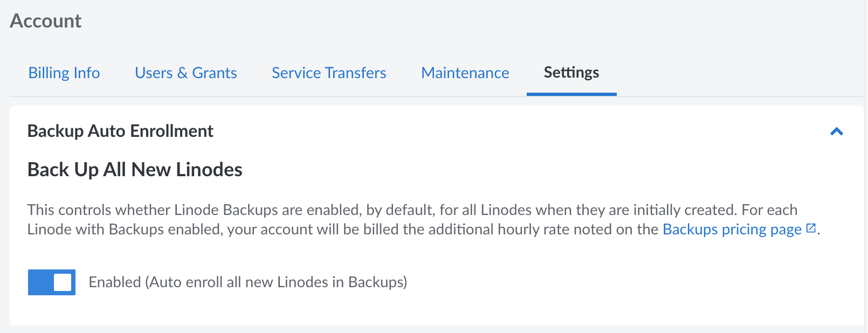868x333 pixels.
Task: Click the active Settings tab underline
Action: 571,93
